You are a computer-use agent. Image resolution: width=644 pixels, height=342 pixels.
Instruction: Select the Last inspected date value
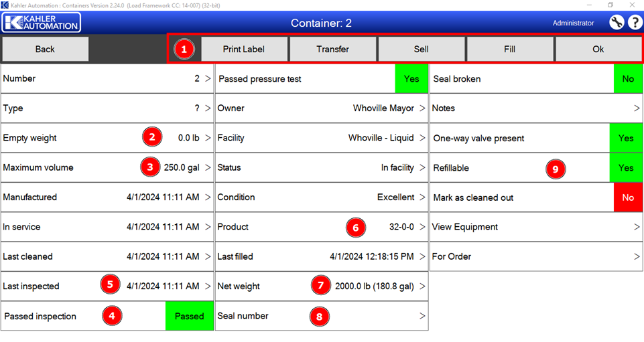tap(163, 286)
